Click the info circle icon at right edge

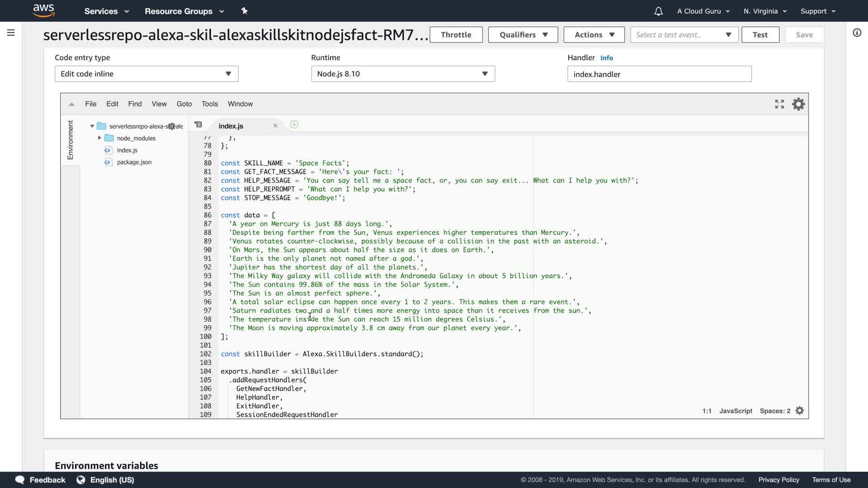[857, 33]
